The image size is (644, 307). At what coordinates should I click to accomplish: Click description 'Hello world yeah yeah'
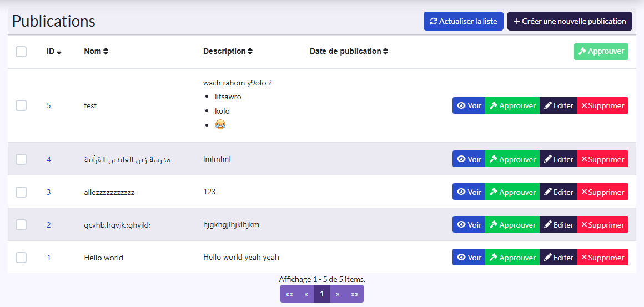(241, 258)
